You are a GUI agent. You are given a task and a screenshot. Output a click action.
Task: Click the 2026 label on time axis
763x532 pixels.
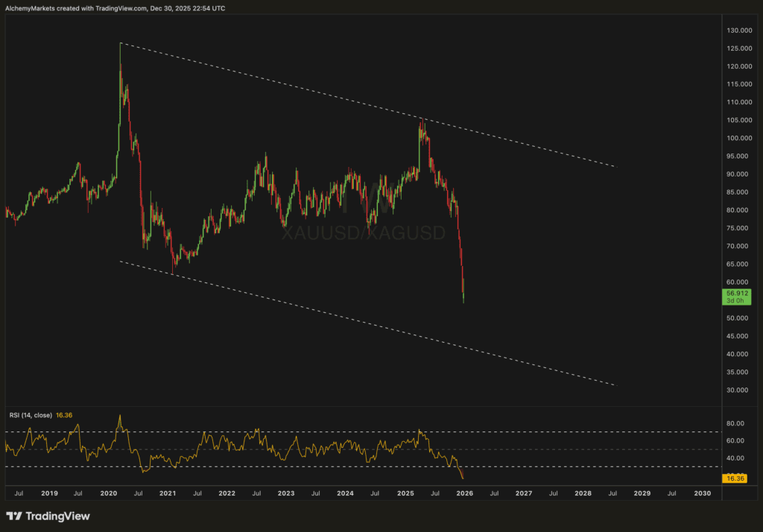pos(464,493)
